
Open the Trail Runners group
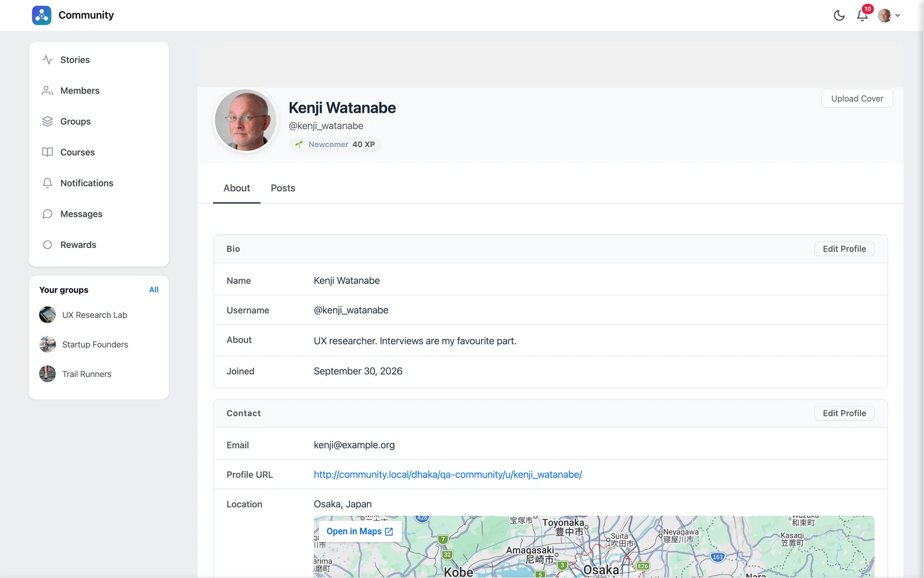click(x=87, y=374)
